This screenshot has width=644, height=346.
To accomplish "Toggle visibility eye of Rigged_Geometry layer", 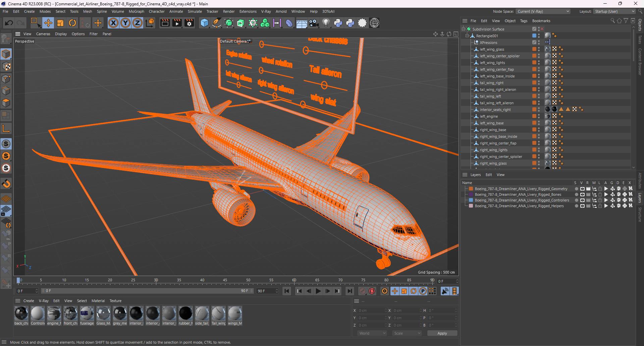I will point(582,189).
